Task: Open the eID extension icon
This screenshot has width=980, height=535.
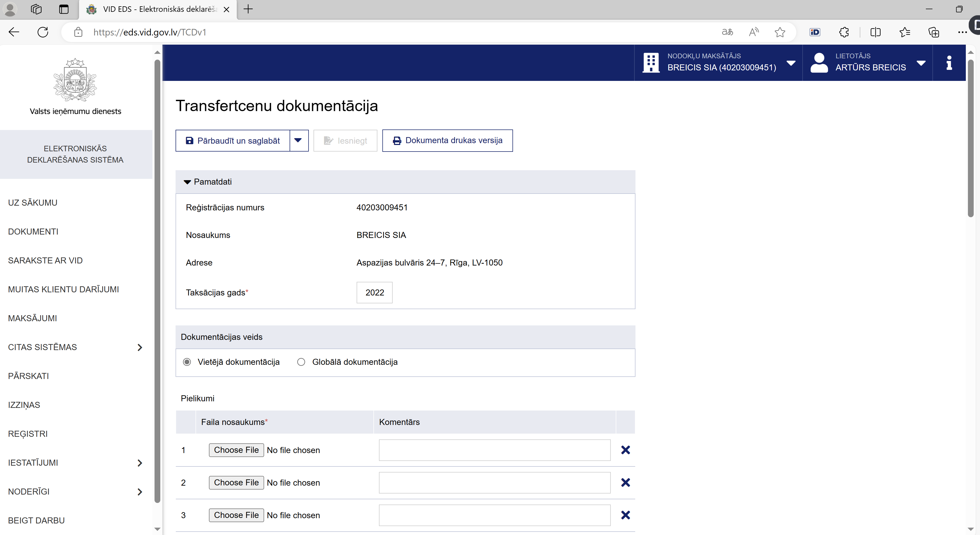Action: 815,32
